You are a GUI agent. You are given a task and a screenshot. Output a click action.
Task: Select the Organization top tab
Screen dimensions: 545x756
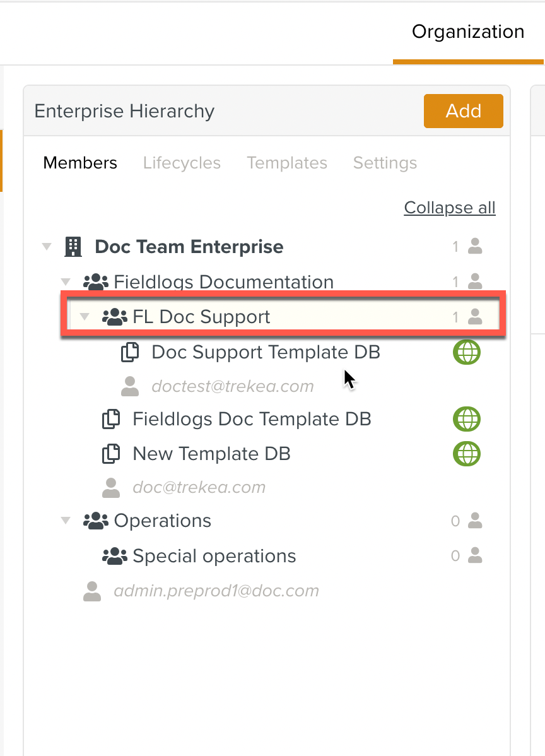tap(468, 32)
